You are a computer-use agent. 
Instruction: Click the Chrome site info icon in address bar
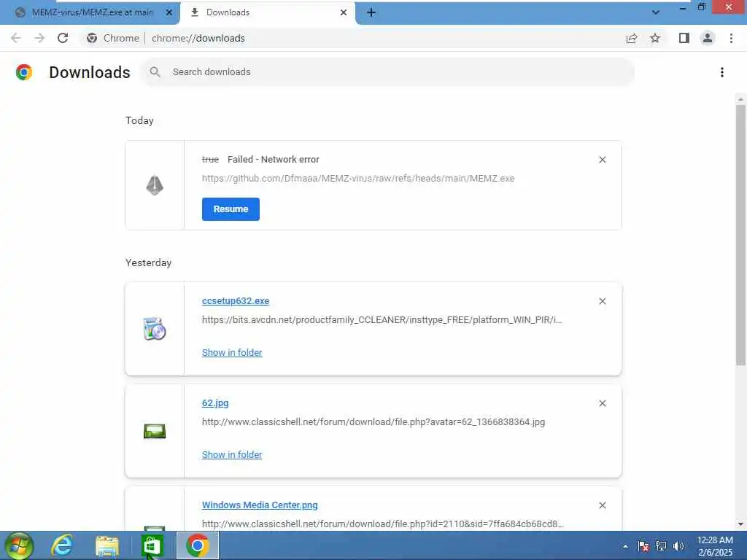point(92,38)
